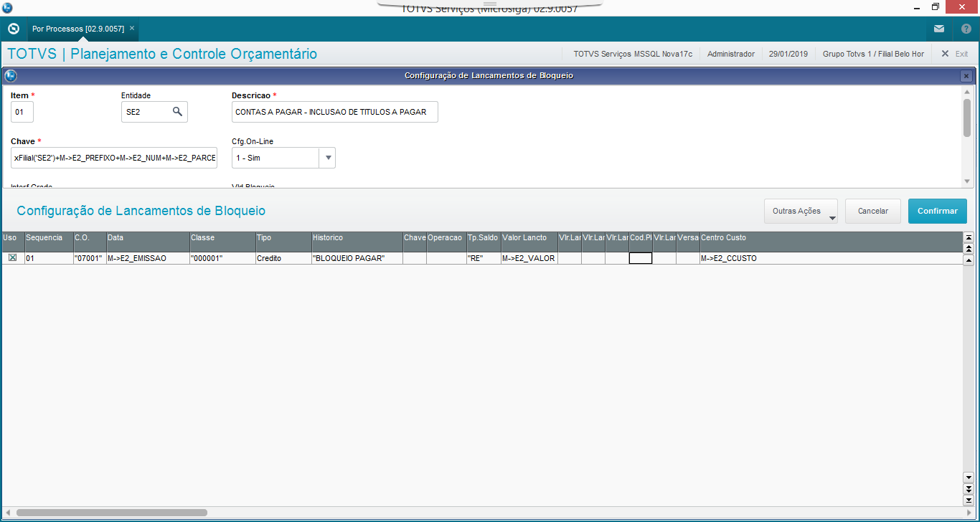Click the Exit button
Screen dimensions: 980x522
[x=955, y=54]
